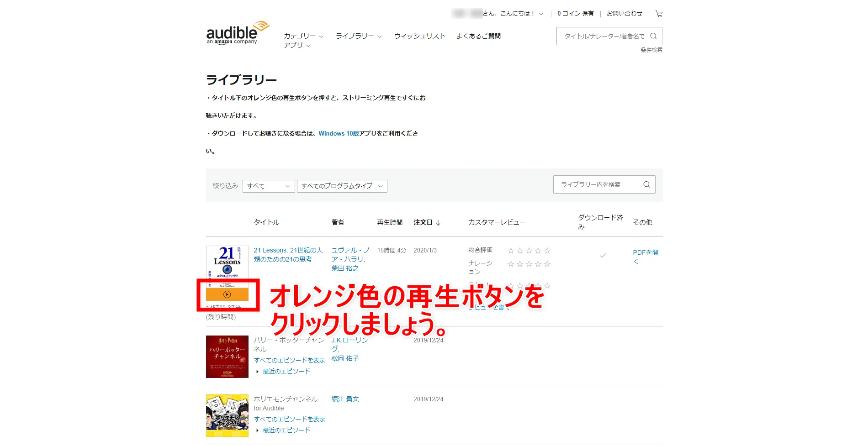
Task: Open the Windows 10版 app link
Action: click(339, 134)
